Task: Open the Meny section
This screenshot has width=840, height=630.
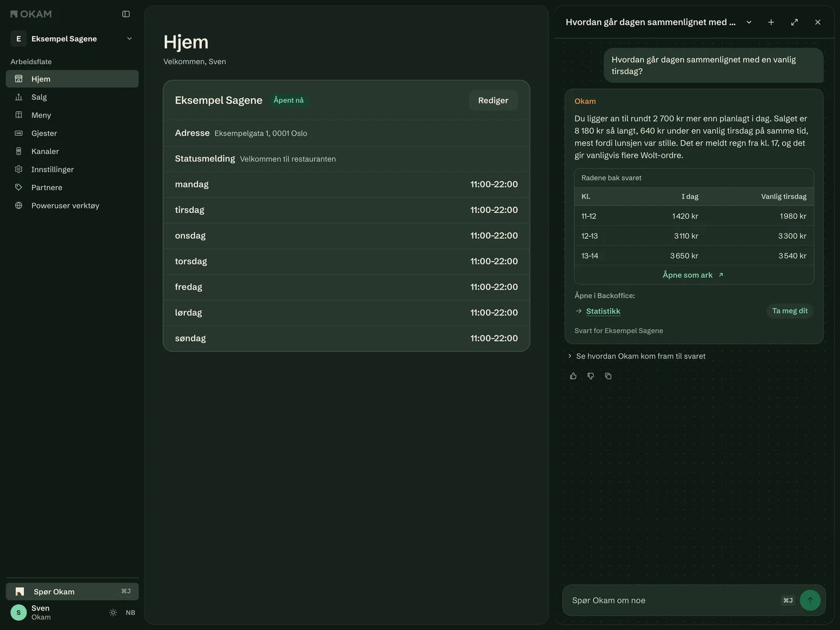Action: tap(72, 115)
